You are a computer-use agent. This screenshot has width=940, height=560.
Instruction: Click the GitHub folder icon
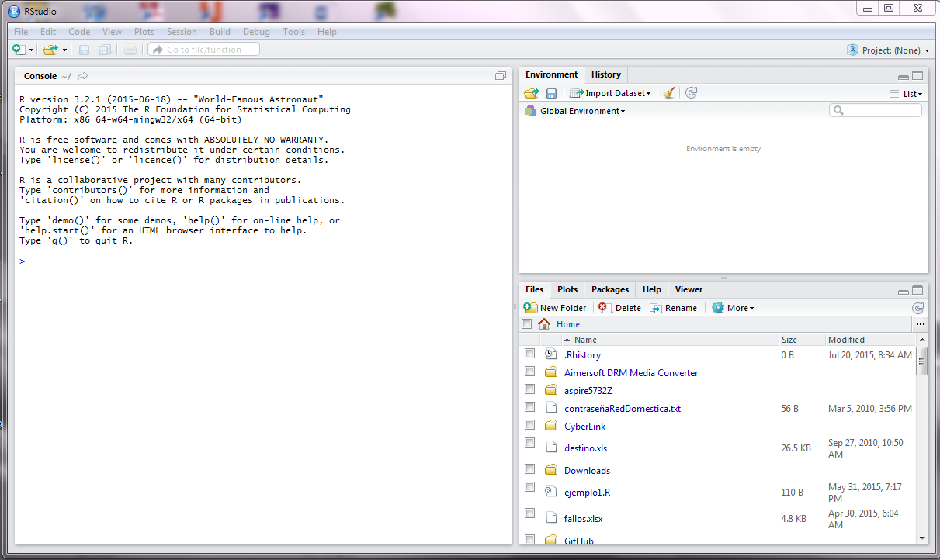(x=551, y=540)
